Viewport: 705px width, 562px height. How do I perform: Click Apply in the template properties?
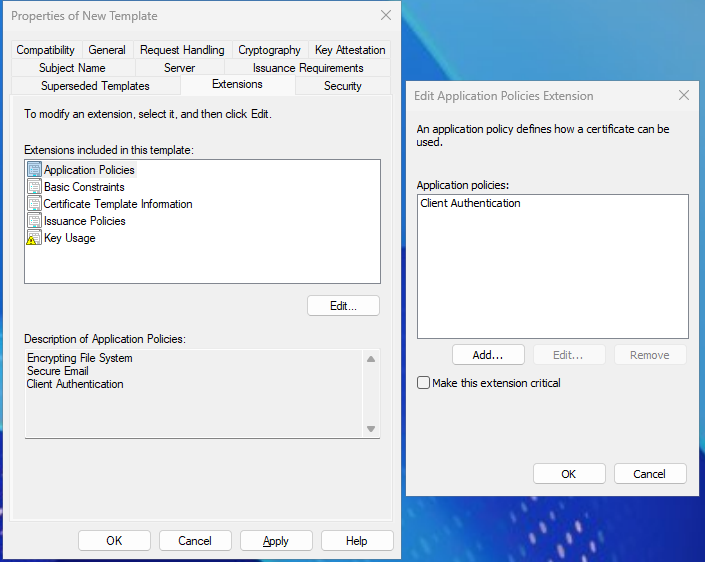click(276, 541)
